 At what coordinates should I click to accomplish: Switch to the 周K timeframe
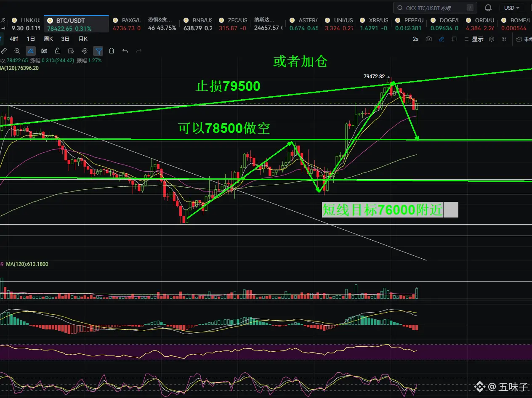pyautogui.click(x=48, y=39)
